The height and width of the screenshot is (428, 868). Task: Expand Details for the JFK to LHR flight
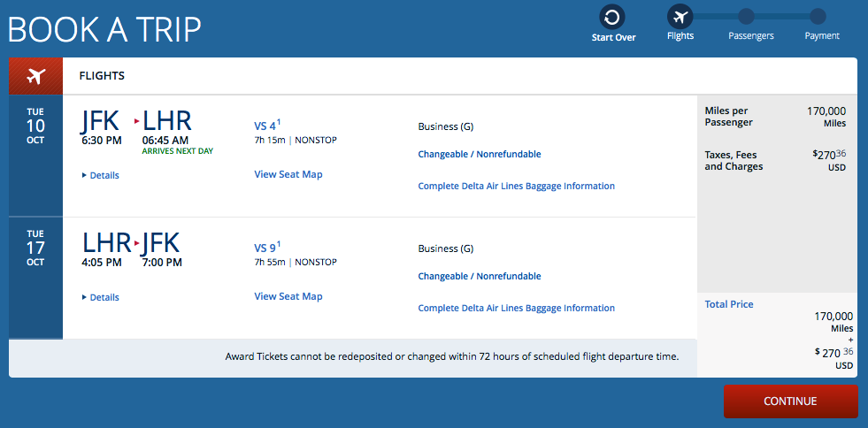[101, 175]
